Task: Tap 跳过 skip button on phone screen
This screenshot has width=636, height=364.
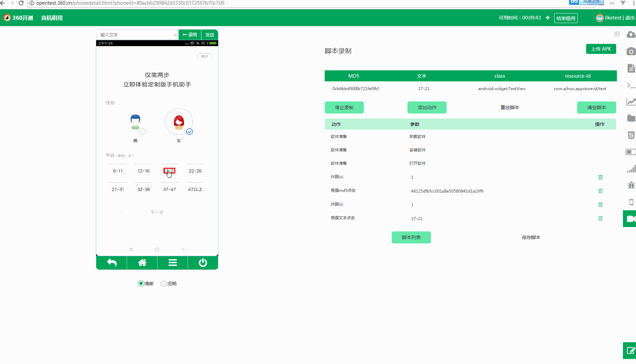Action: pyautogui.click(x=205, y=56)
